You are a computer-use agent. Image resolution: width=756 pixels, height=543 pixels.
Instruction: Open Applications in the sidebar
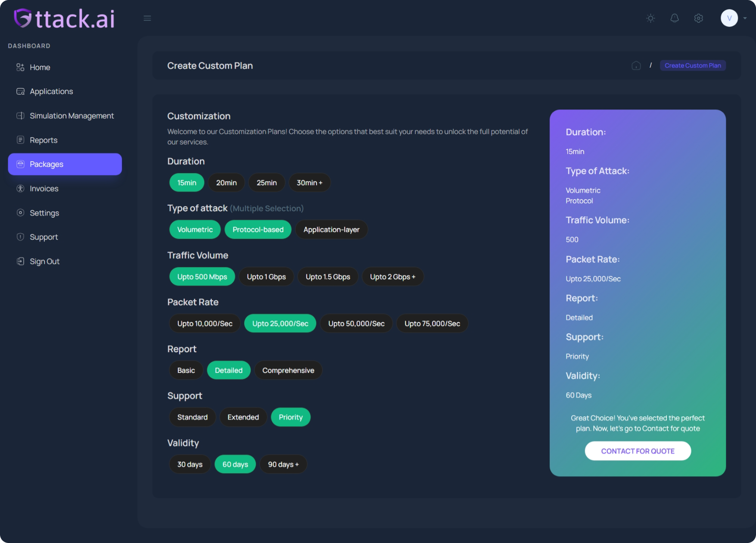[65, 91]
